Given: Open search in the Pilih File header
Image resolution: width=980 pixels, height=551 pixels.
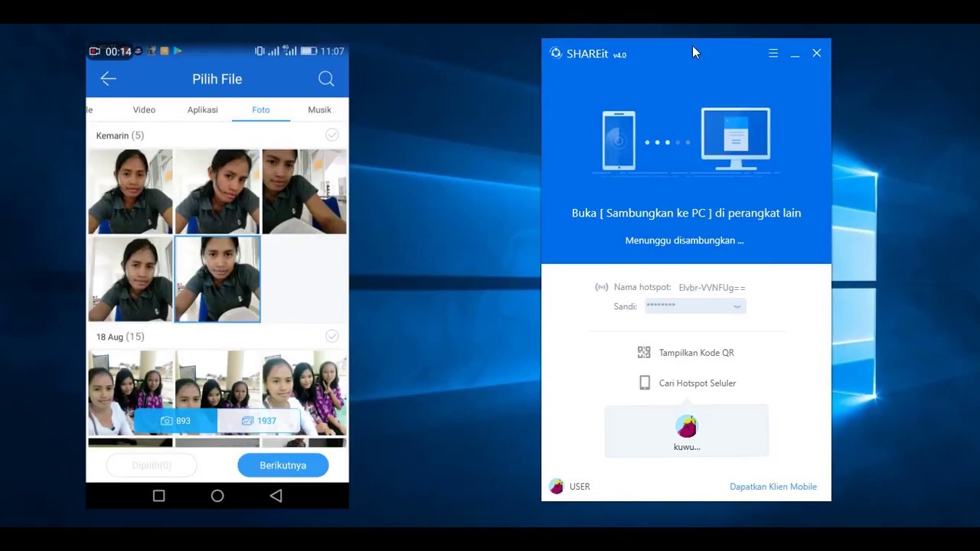Looking at the screenshot, I should tap(326, 79).
